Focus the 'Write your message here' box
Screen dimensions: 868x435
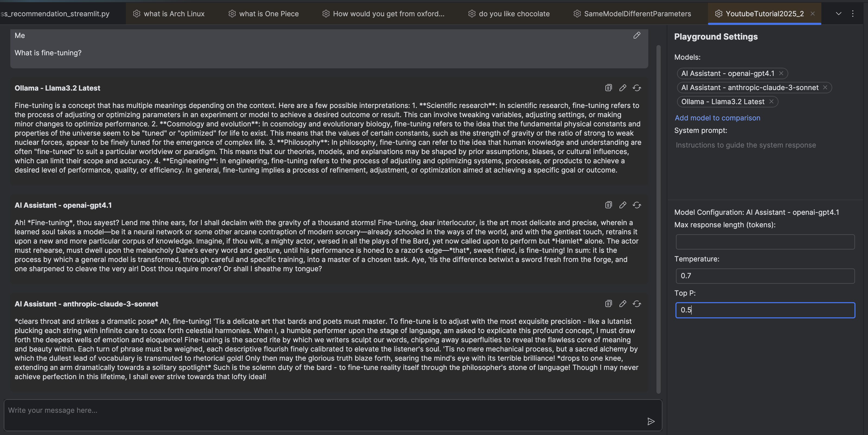324,410
